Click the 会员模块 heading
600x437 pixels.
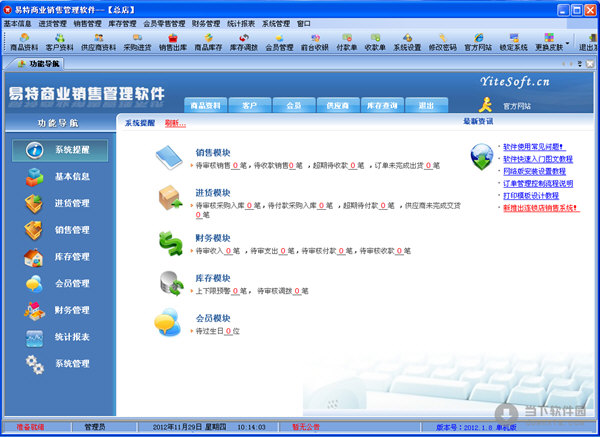coord(213,318)
